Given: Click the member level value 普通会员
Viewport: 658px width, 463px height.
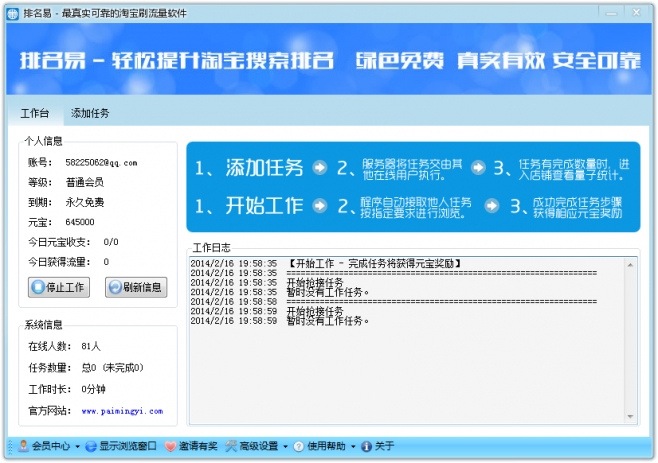Looking at the screenshot, I should click(85, 182).
